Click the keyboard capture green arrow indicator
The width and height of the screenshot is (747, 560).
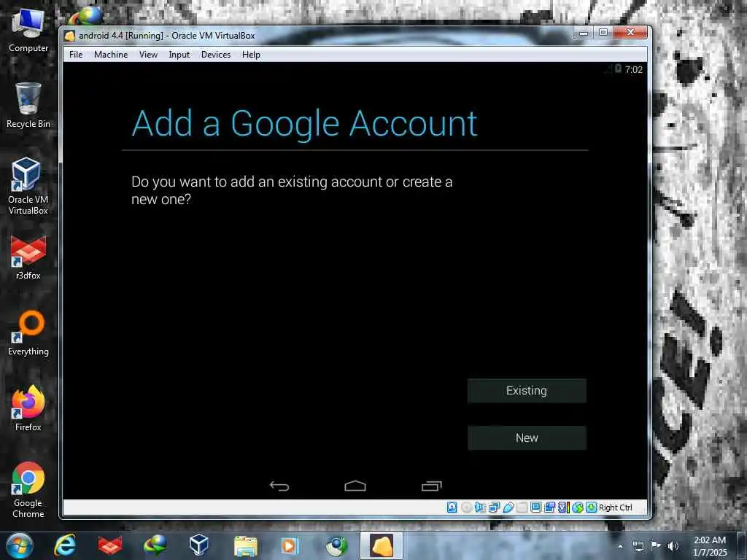[x=591, y=507]
